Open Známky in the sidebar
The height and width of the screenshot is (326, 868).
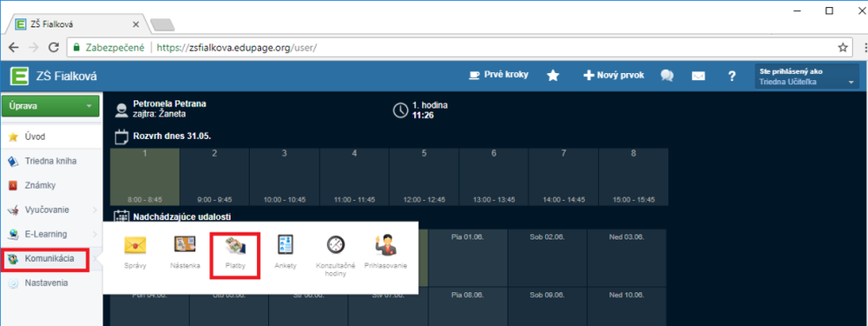[40, 186]
